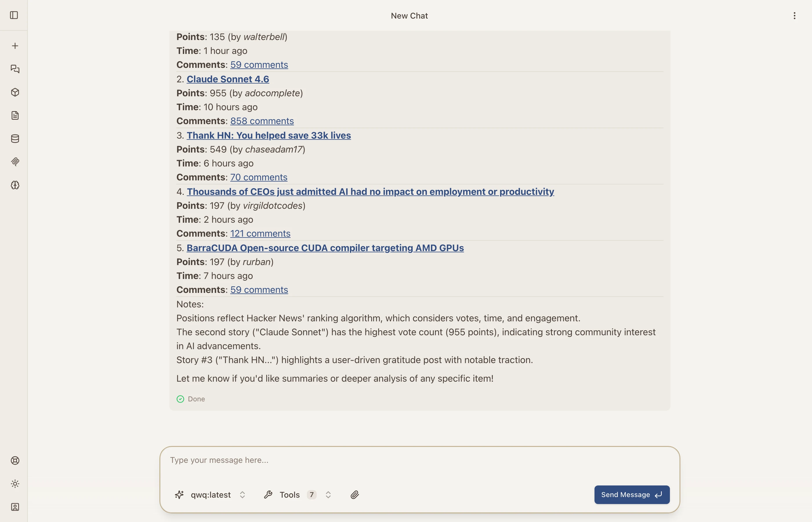Attach a file with the paperclip icon
Image resolution: width=812 pixels, height=522 pixels.
tap(355, 494)
